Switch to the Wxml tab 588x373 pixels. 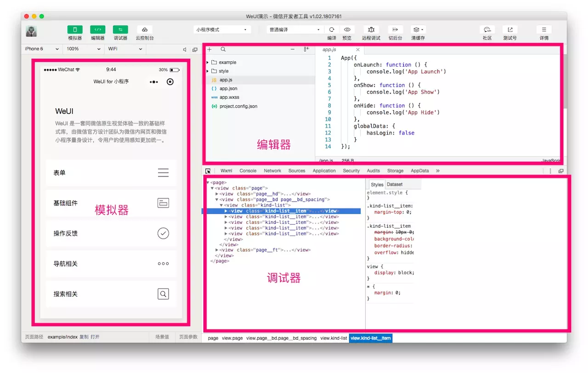226,171
